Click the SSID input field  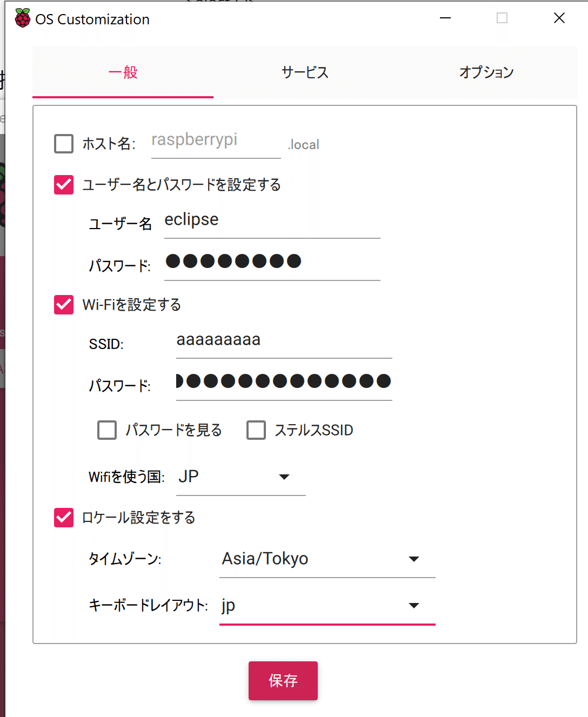(x=284, y=341)
